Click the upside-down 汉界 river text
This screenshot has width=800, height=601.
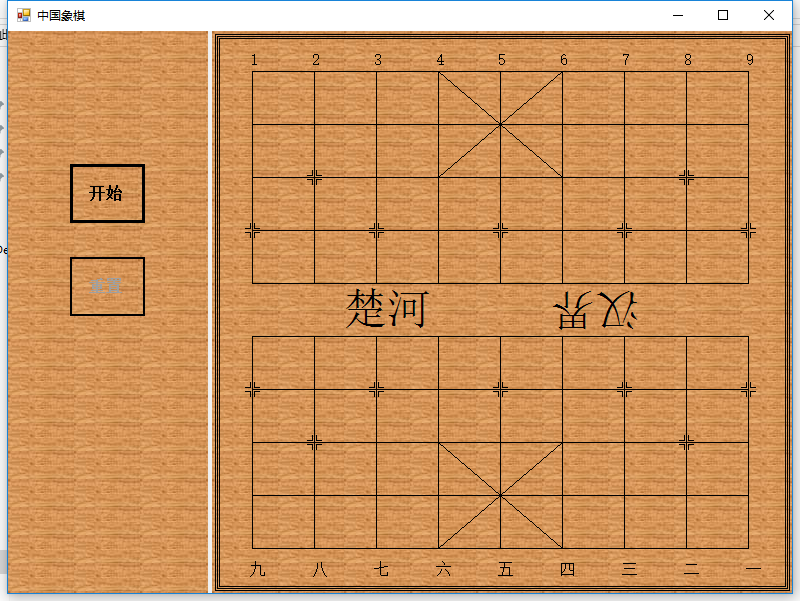pos(595,310)
